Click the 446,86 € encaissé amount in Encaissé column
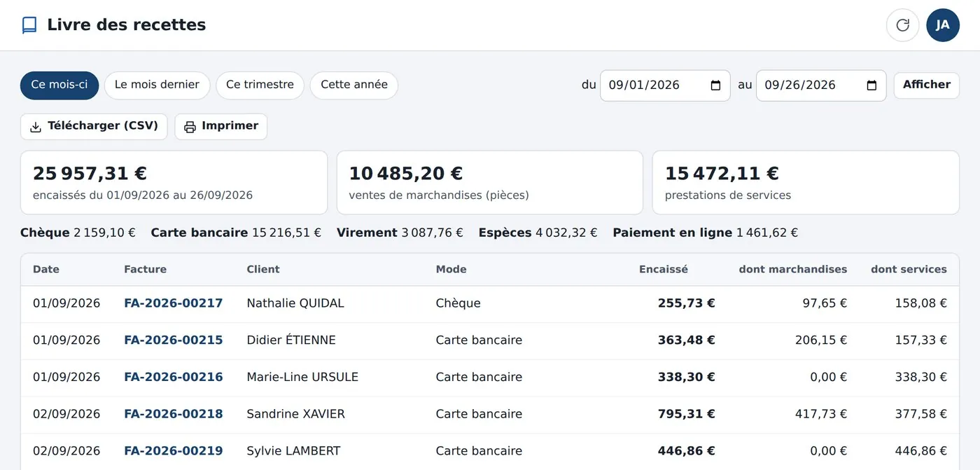The image size is (980, 470). (x=686, y=451)
